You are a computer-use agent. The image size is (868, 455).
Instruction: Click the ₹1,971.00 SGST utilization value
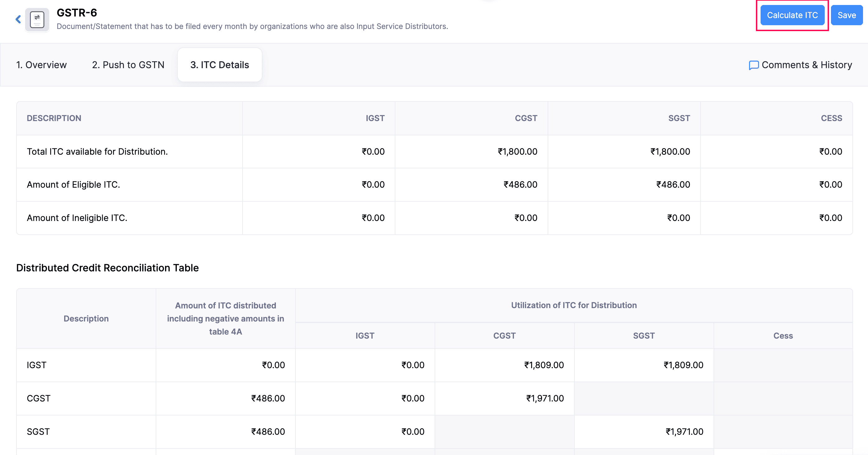coord(683,431)
